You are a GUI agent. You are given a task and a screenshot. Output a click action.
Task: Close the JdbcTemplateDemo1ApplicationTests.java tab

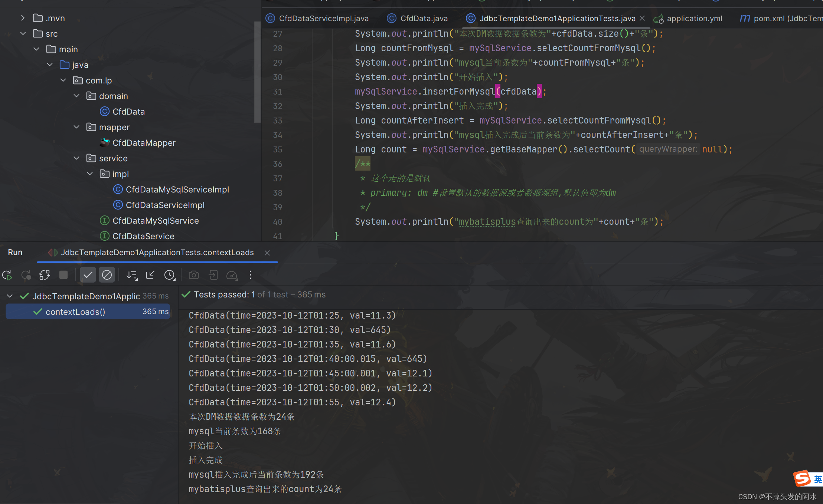pos(643,18)
